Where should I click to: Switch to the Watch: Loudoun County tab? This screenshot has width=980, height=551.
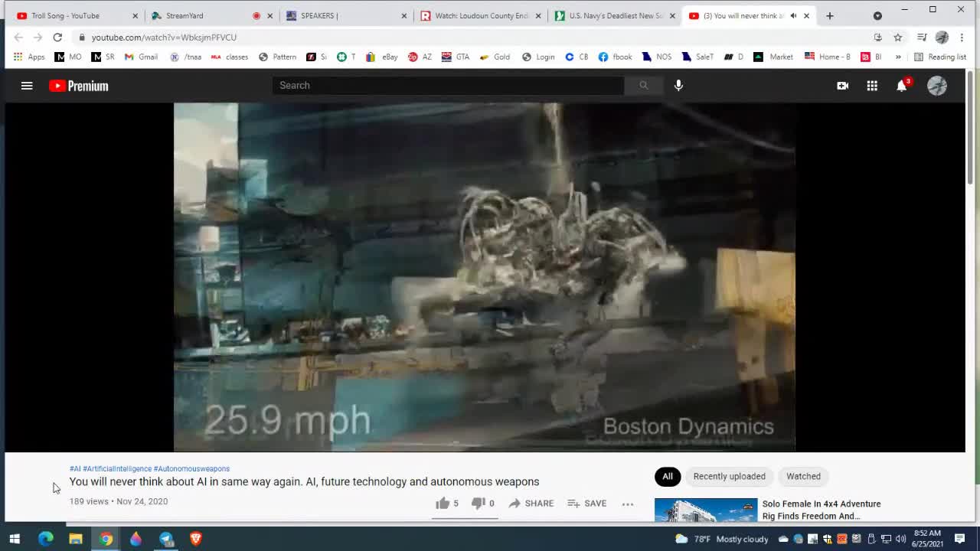point(482,15)
